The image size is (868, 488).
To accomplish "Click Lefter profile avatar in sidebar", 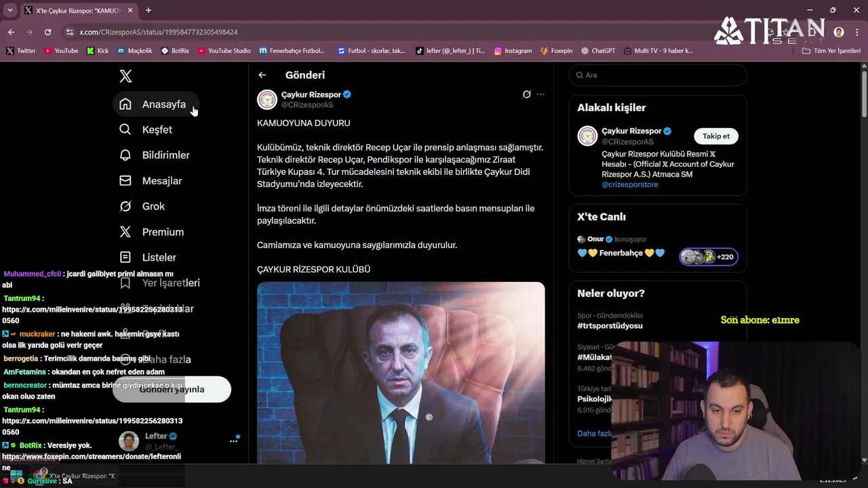I will click(129, 441).
